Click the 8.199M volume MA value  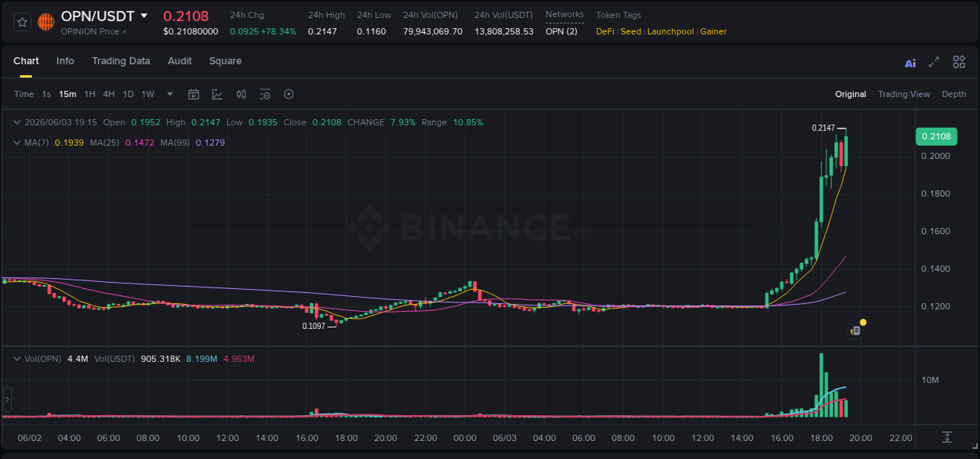click(201, 359)
